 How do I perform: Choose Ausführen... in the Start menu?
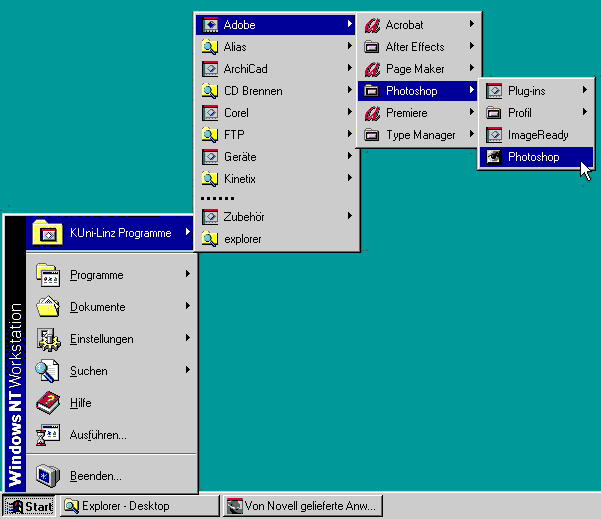click(112, 435)
